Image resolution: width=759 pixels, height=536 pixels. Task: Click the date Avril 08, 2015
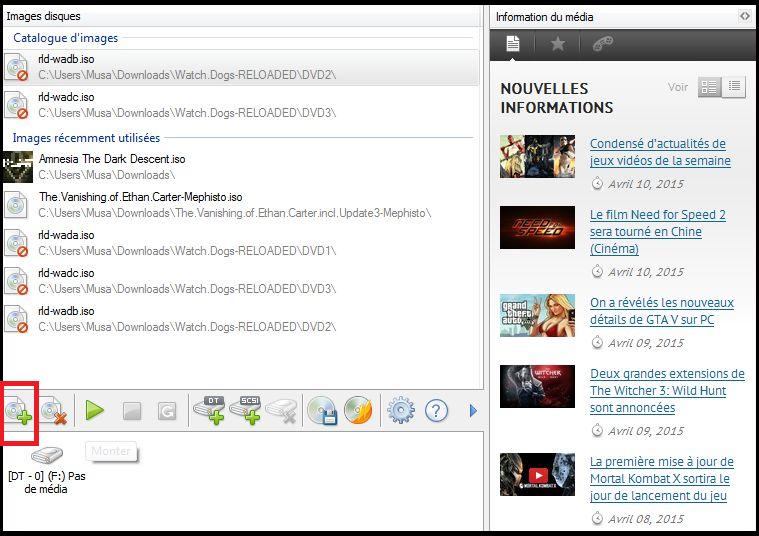coord(646,519)
